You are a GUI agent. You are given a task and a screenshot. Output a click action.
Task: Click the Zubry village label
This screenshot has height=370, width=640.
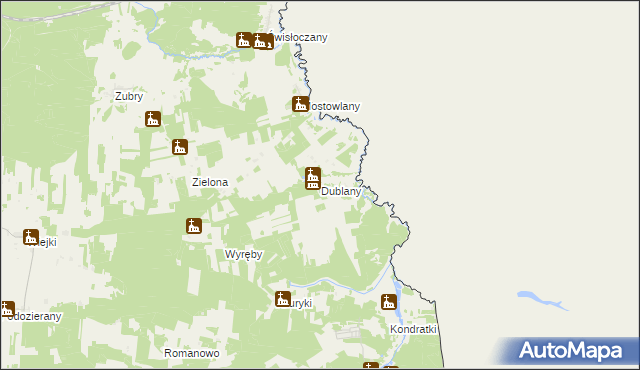[129, 96]
